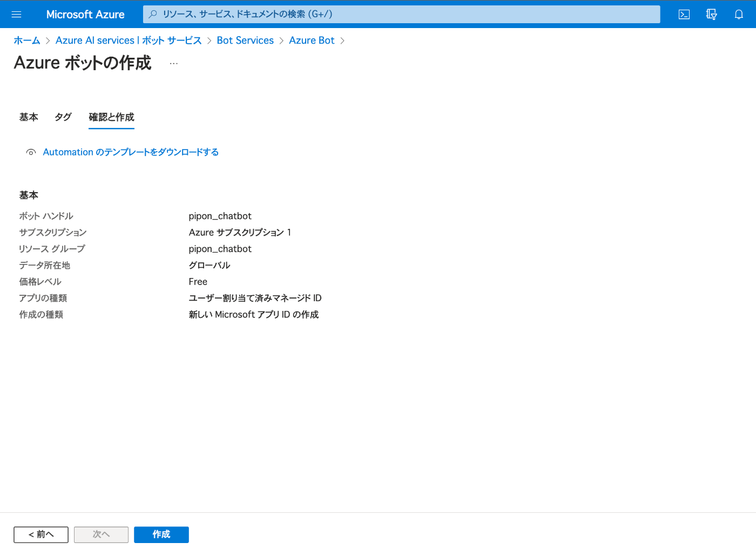Select ユーザー割り当て済みマネージド ID value
Viewport: 756px width, 556px height.
[x=255, y=298]
